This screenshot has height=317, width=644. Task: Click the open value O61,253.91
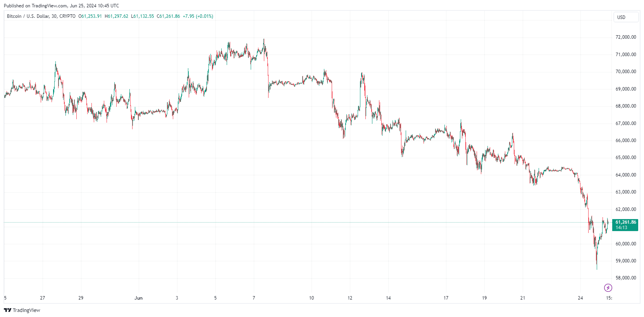click(x=90, y=16)
